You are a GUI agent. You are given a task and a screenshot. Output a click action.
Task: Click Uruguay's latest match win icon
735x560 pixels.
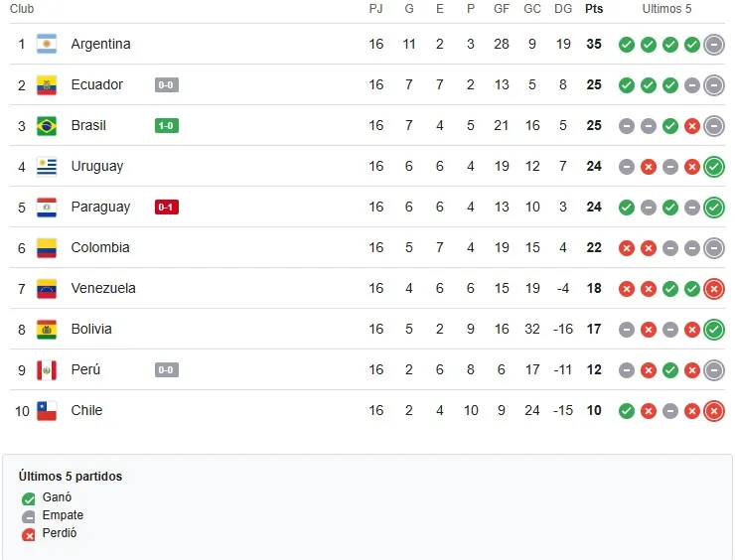point(714,167)
